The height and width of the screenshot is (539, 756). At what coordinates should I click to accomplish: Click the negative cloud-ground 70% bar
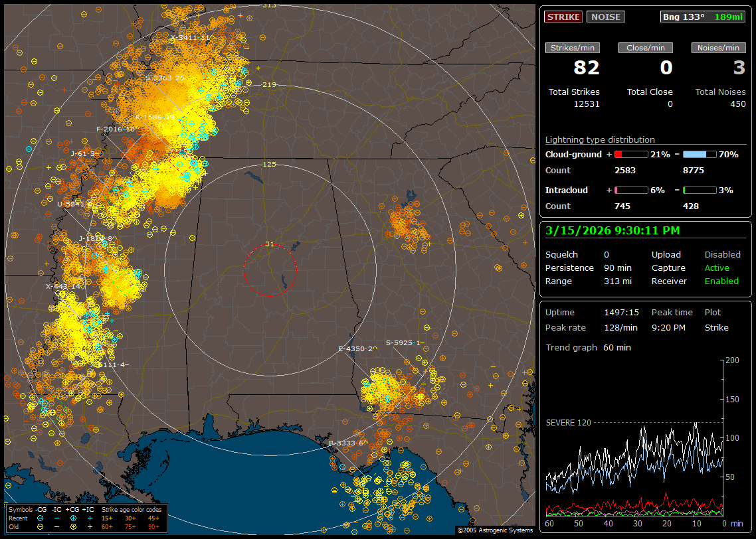699,154
